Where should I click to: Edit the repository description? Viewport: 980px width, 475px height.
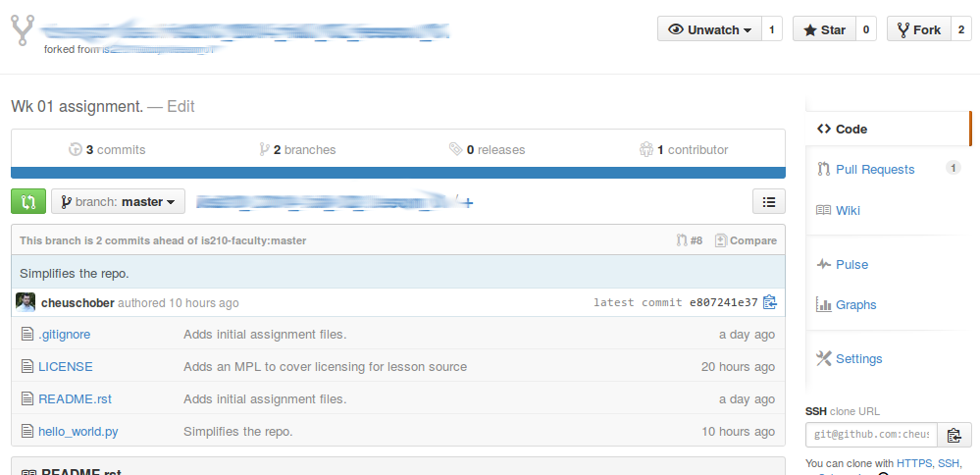pyautogui.click(x=181, y=106)
